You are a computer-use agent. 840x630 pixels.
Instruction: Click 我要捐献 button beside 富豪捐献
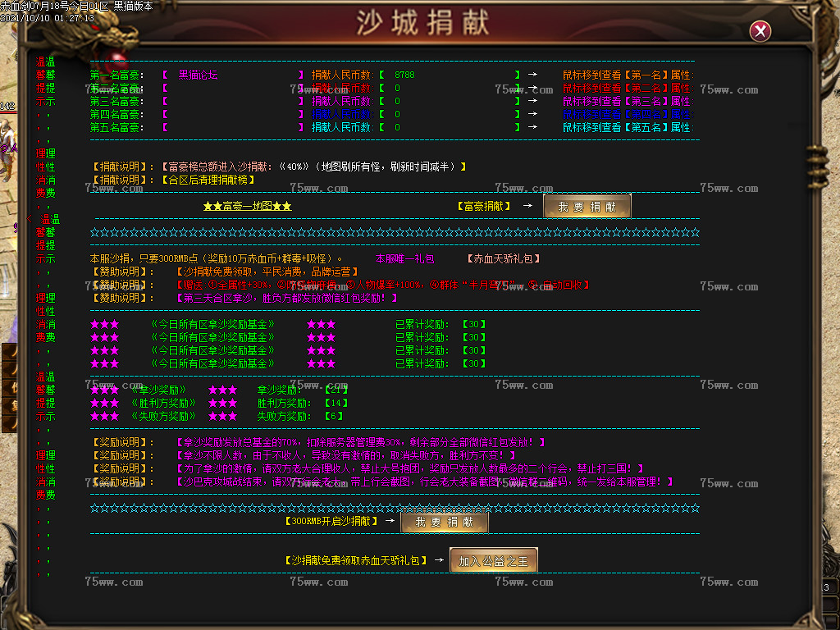pos(587,207)
